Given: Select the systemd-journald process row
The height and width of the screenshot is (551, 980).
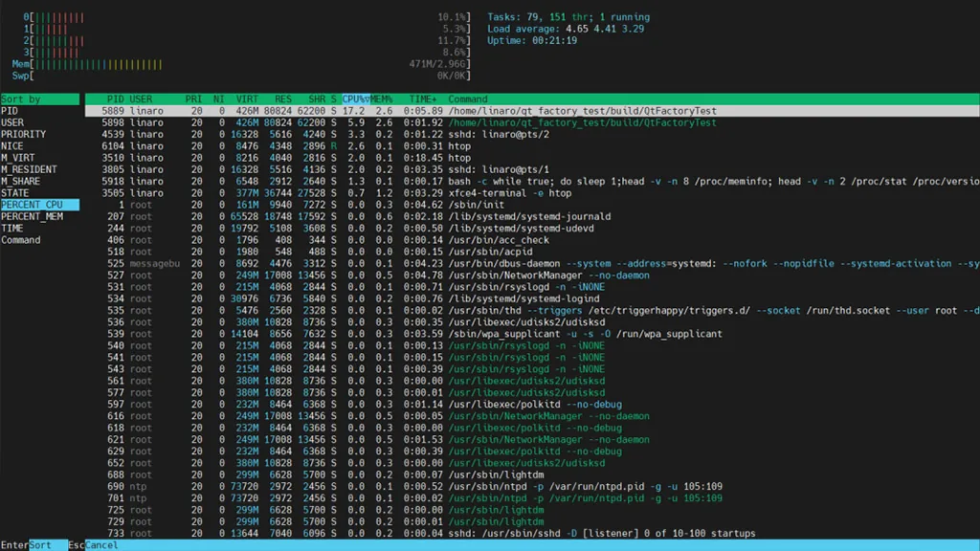Looking at the screenshot, I should point(532,217).
